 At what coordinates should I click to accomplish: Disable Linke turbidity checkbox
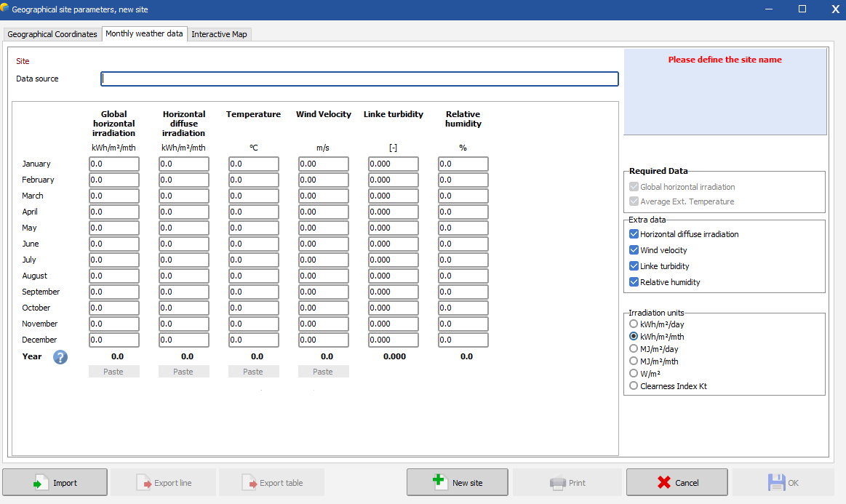tap(634, 266)
